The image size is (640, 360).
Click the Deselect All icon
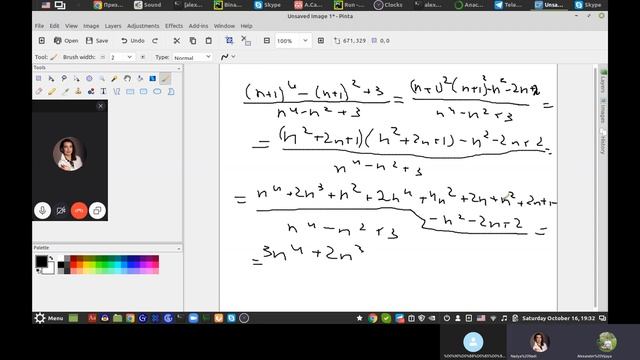246,40
